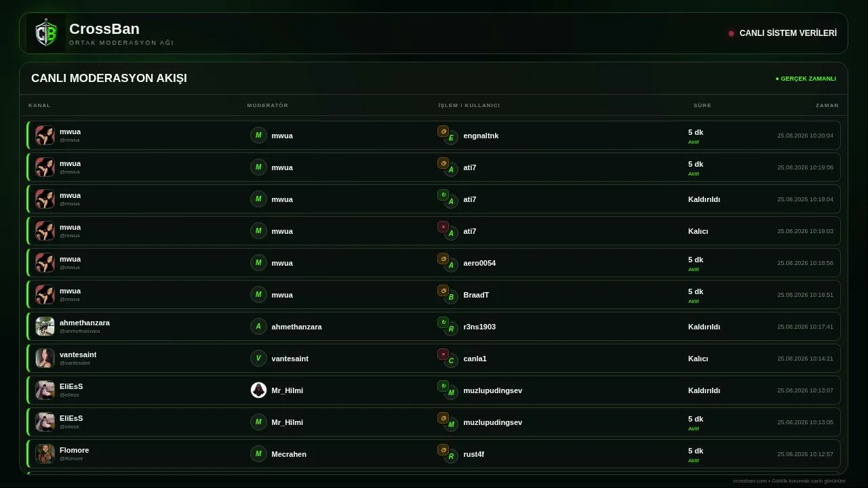Viewport: 868px width, 488px height.
Task: Open the Flomore channel avatar
Action: 45,454
